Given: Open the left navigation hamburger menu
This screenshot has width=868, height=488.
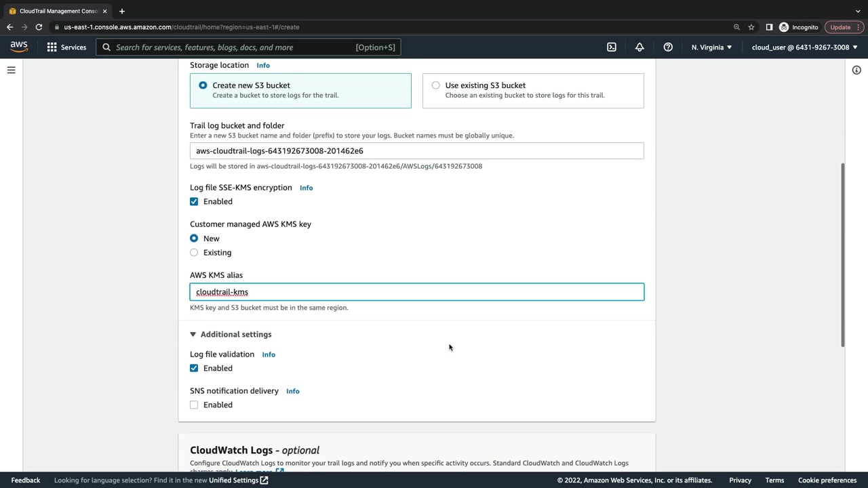Looking at the screenshot, I should pos(12,70).
